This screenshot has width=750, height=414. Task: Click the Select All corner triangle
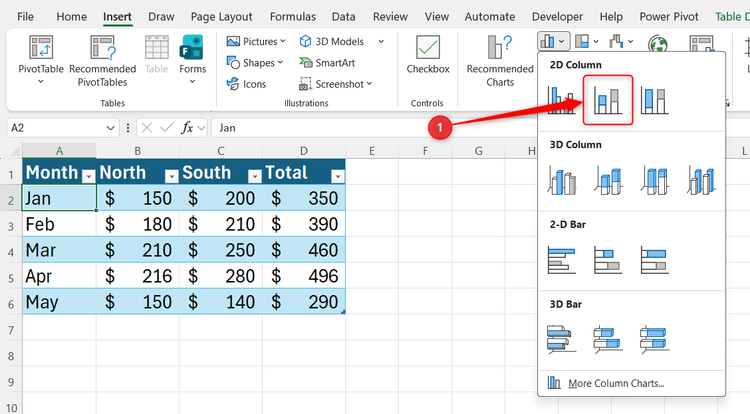tap(15, 152)
